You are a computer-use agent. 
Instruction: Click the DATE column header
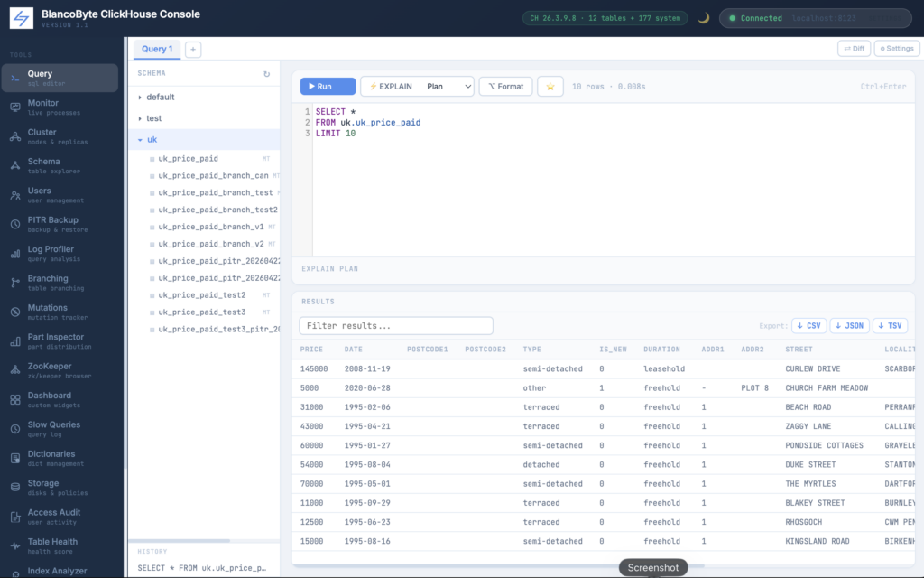[354, 350]
